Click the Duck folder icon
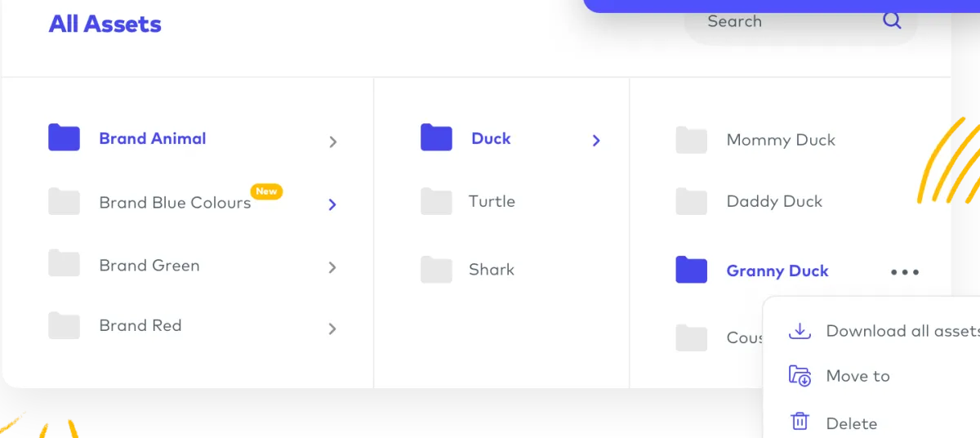Screen dimensions: 980x438 pos(436,138)
